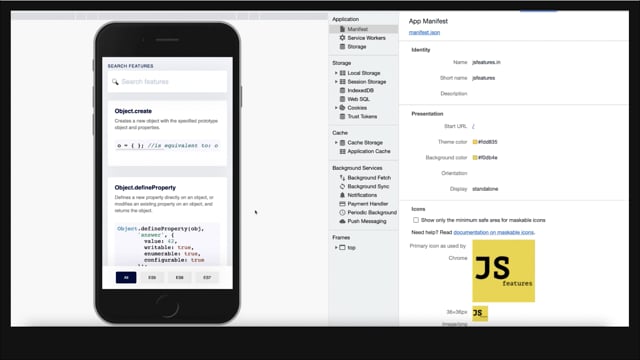Expand the Session Storage tree node
Image resolution: width=640 pixels, height=360 pixels.
336,82
